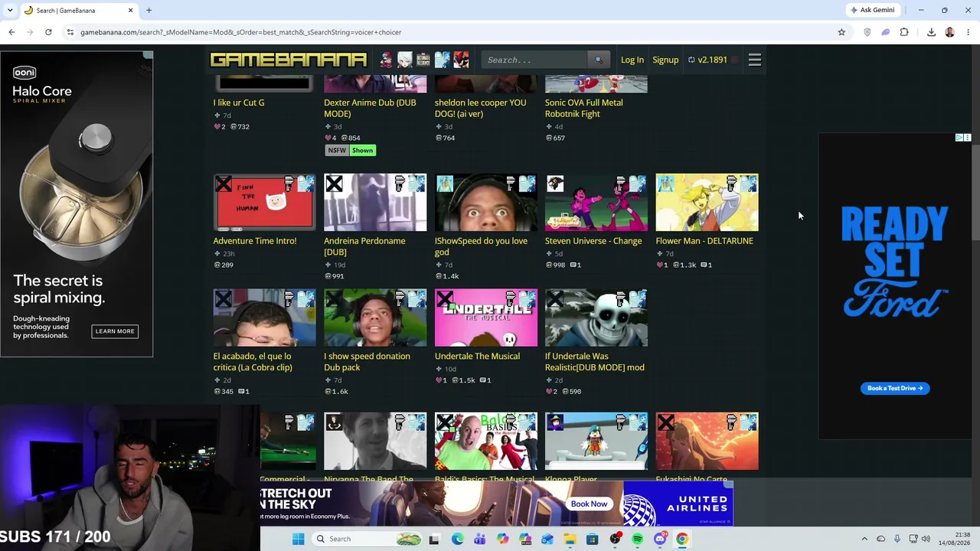Viewport: 980px width, 551px height.
Task: Open the 'Steven Universe - Change' title link
Action: pyautogui.click(x=593, y=241)
